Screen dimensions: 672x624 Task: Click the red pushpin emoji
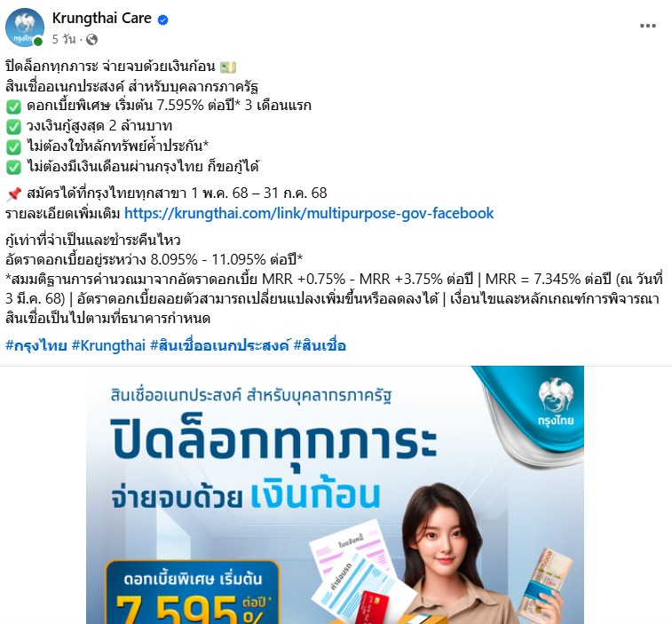(x=13, y=194)
